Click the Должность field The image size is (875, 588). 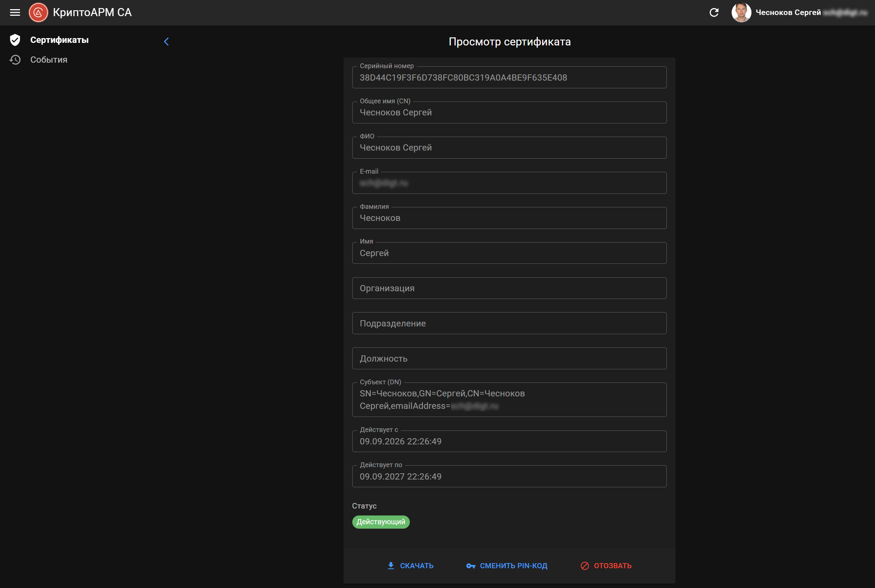[509, 359]
